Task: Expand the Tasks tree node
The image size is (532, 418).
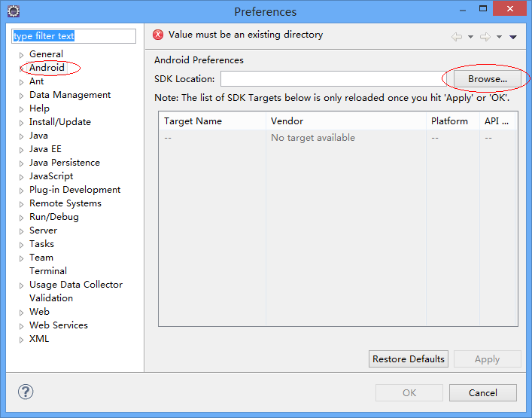Action: pyautogui.click(x=21, y=245)
